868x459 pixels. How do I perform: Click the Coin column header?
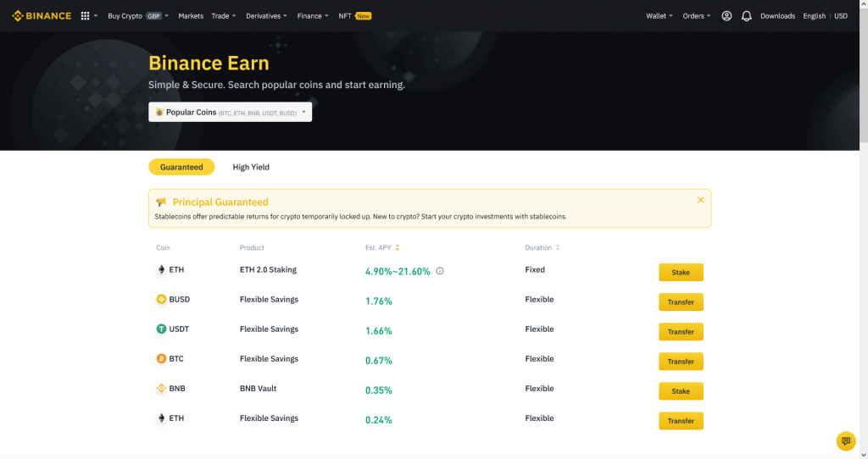point(163,248)
